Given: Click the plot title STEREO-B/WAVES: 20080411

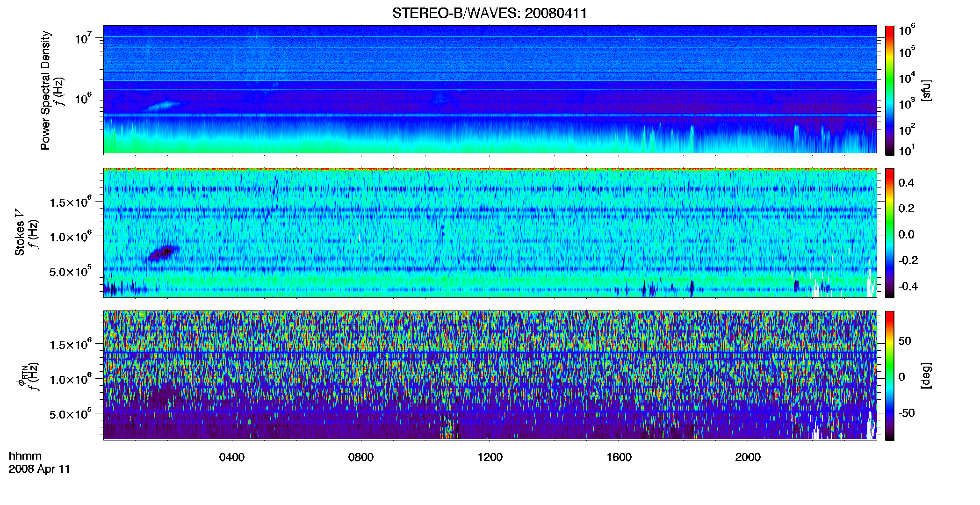Looking at the screenshot, I should (x=490, y=13).
